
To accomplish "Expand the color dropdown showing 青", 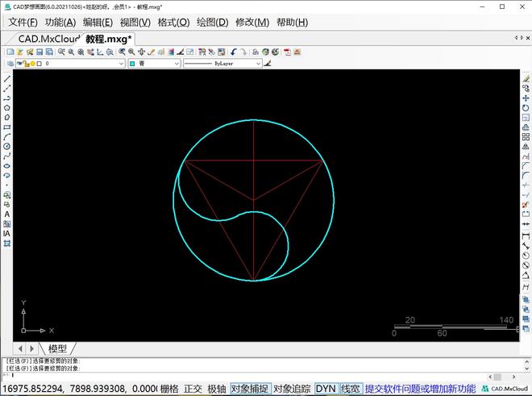I will pyautogui.click(x=177, y=64).
